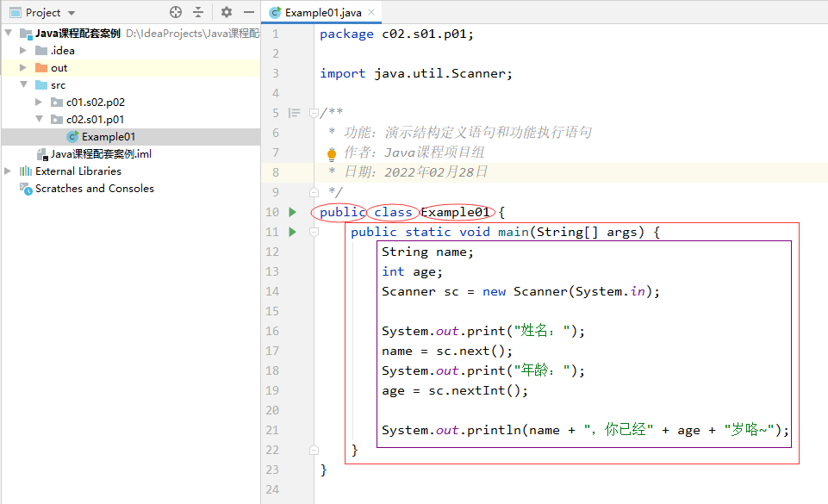Click the Java class icon on editor tab

coord(275,12)
